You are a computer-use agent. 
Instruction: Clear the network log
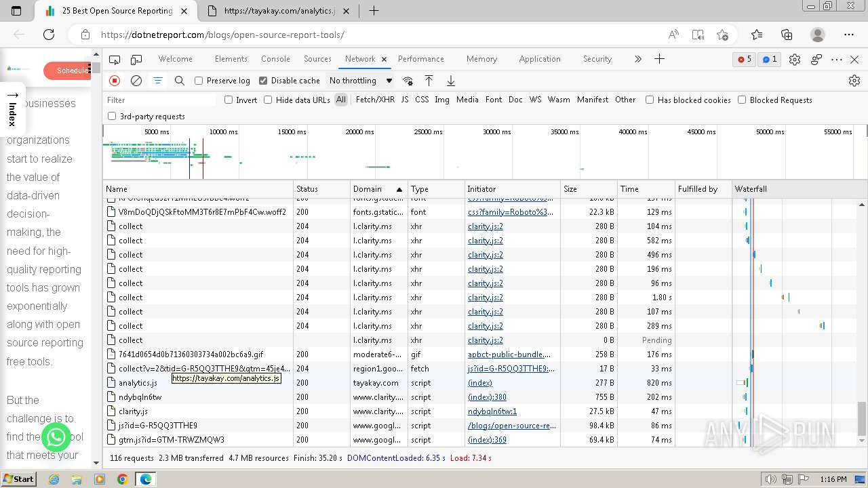[136, 81]
